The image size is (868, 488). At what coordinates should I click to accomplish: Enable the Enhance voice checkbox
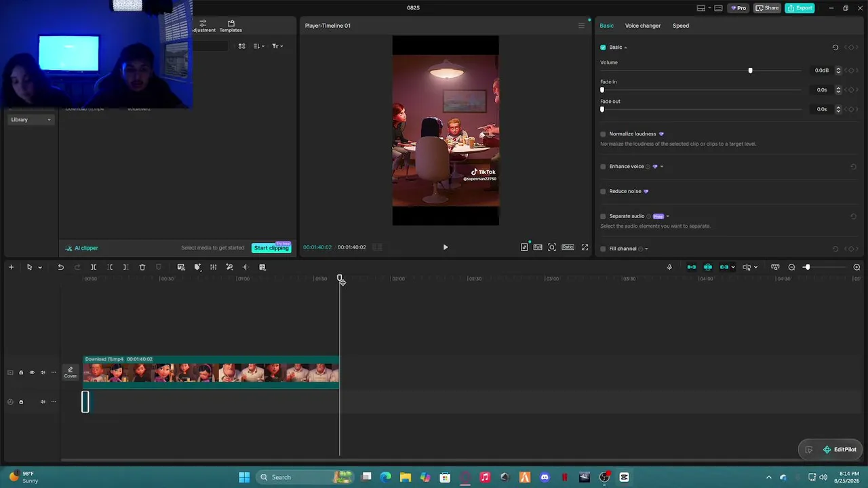coord(603,167)
